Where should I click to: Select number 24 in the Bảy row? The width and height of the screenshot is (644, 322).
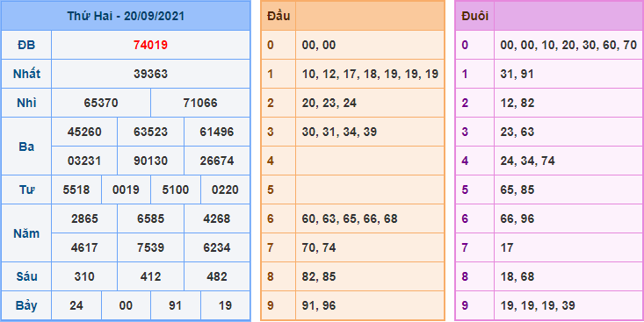click(76, 305)
